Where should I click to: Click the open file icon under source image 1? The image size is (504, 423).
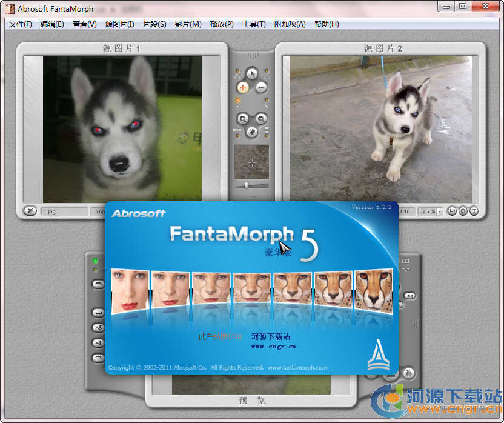pos(30,211)
